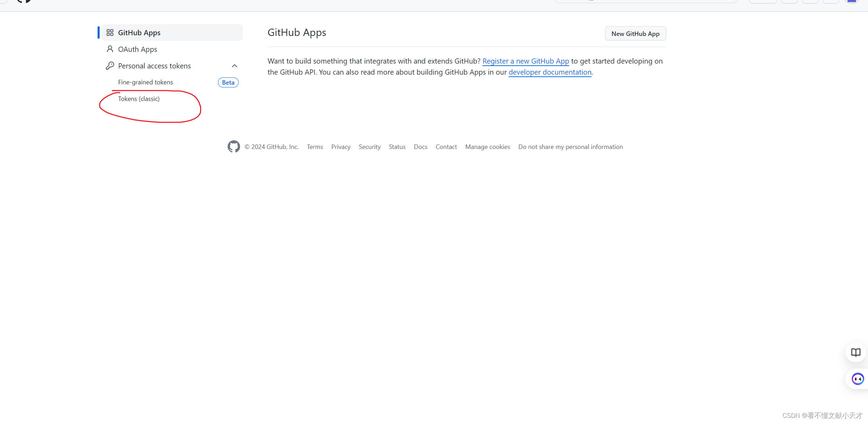Open the developer documentation link

pyautogui.click(x=550, y=72)
